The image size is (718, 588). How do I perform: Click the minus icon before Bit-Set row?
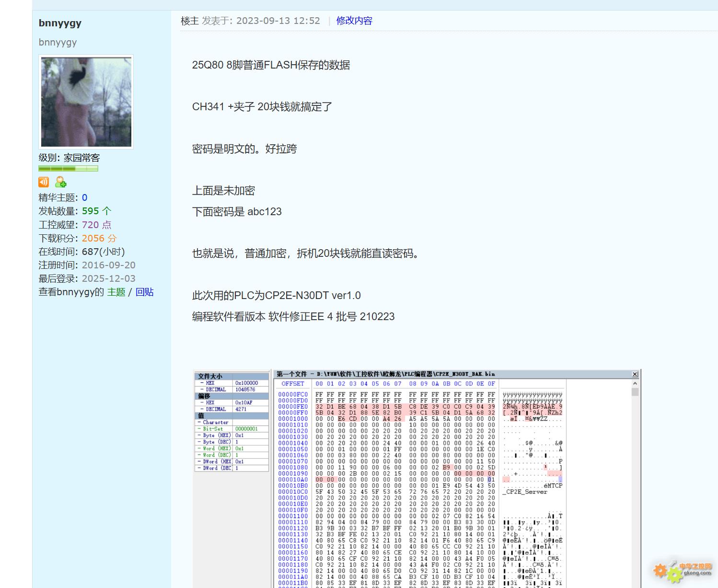pyautogui.click(x=199, y=428)
